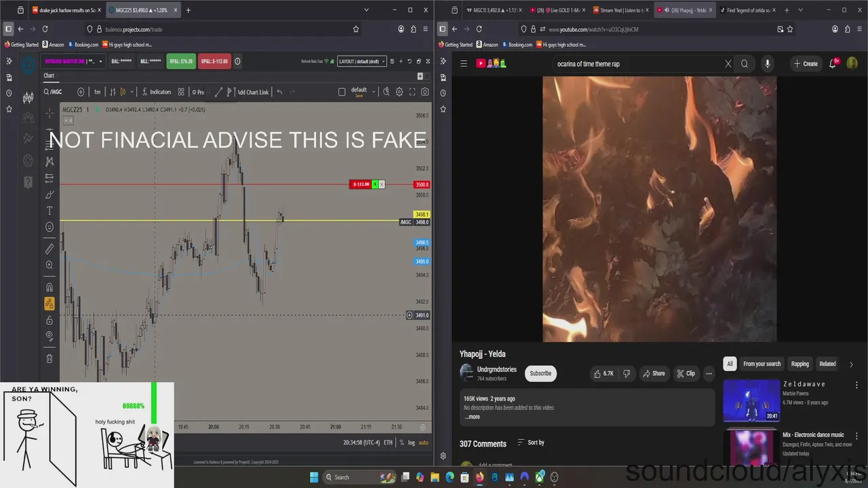Open the Undrgrndstories channel link
This screenshot has height=488, width=868.
point(497,369)
